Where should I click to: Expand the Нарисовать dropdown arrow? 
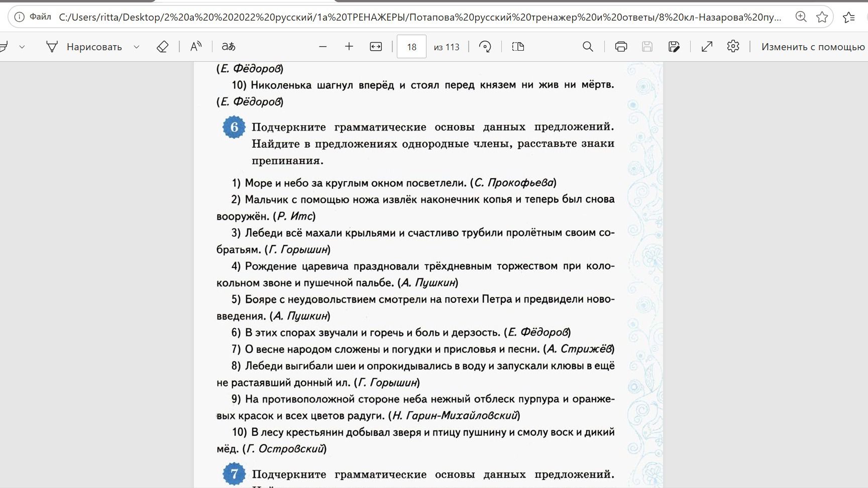coord(136,47)
